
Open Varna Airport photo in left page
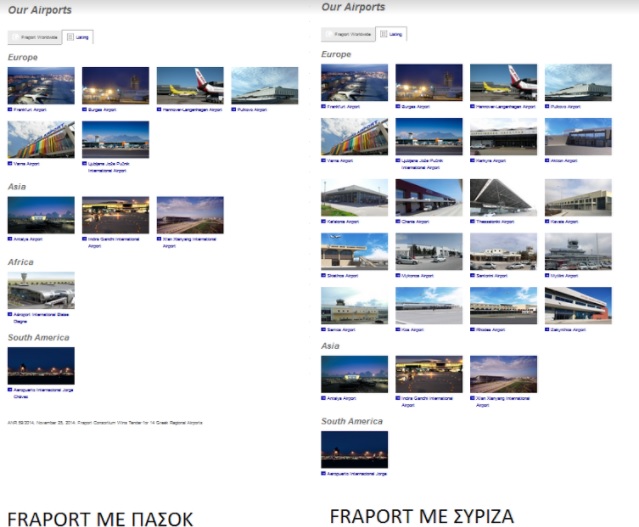tap(41, 139)
